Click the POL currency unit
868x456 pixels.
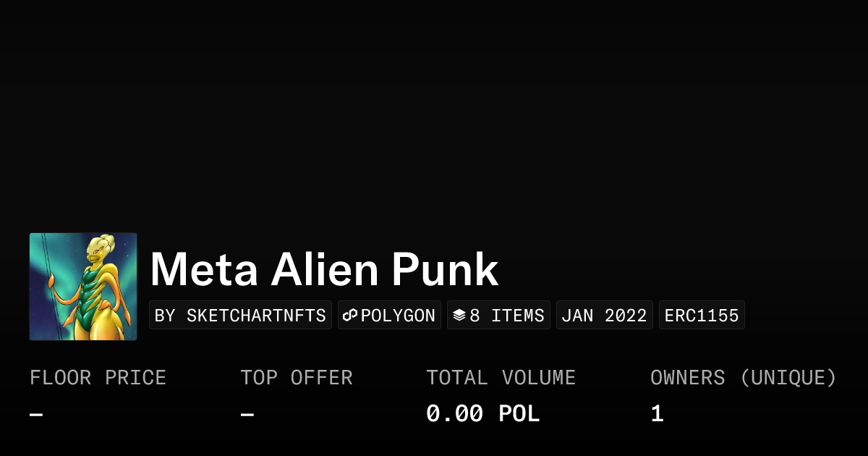[519, 414]
